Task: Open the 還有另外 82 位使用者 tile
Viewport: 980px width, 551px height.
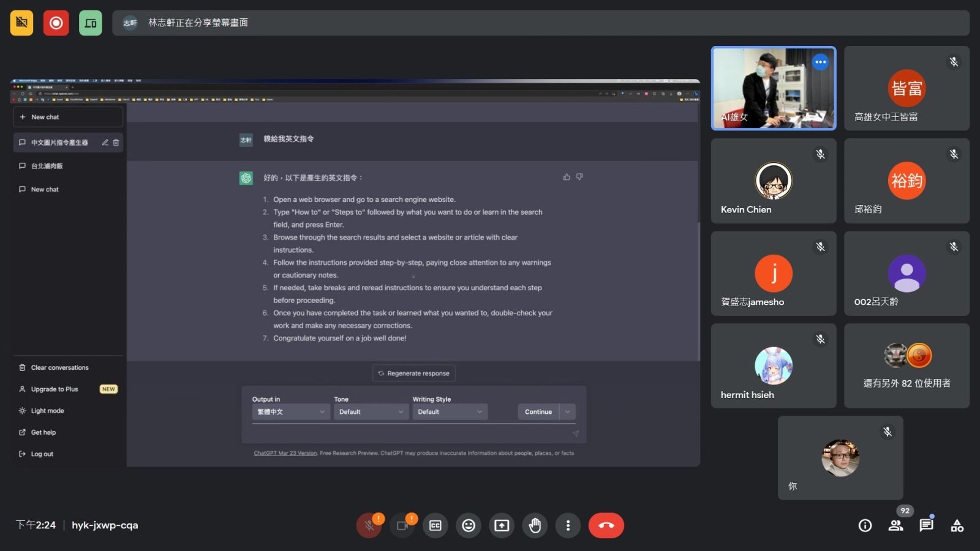Action: (907, 365)
